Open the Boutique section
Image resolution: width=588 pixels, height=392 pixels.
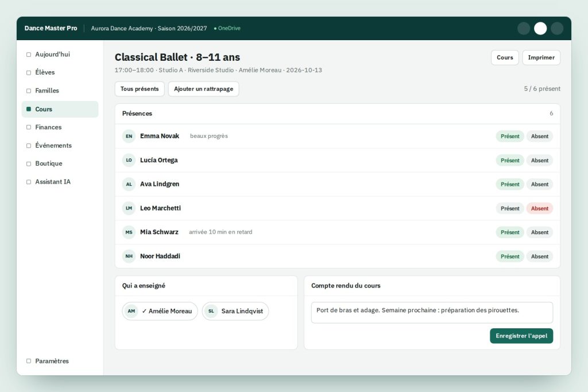point(60,164)
